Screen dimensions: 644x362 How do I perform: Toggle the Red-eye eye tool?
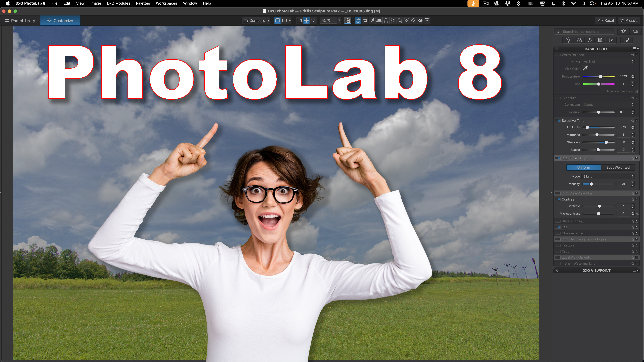(420, 21)
